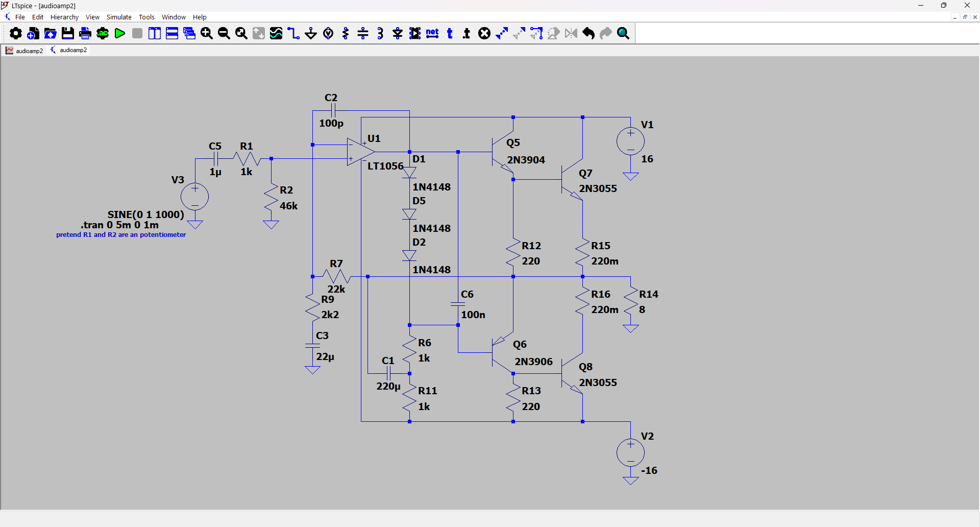Tile windows vertically
This screenshot has width=980, height=527.
point(155,34)
